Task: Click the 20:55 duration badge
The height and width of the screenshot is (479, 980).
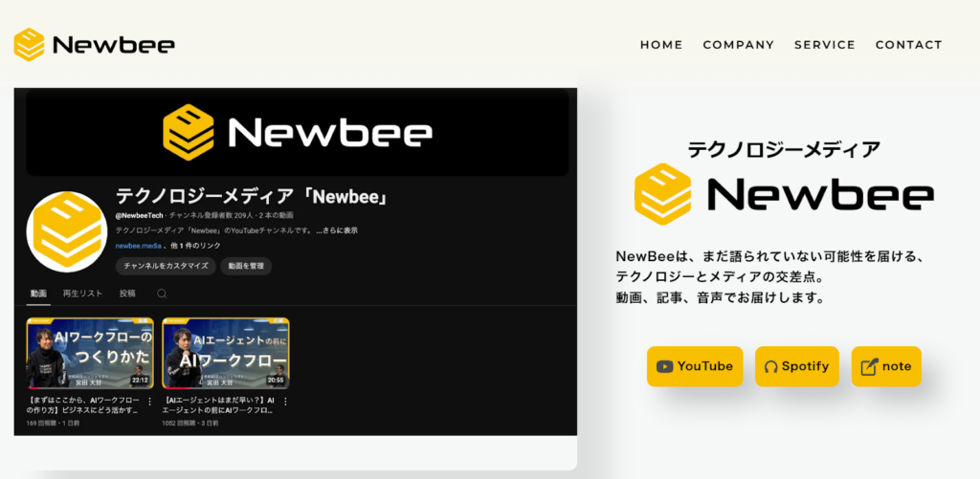Action: click(x=276, y=380)
